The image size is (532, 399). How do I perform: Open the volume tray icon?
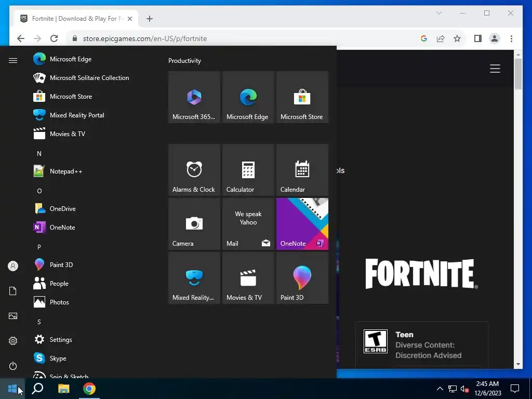464,389
